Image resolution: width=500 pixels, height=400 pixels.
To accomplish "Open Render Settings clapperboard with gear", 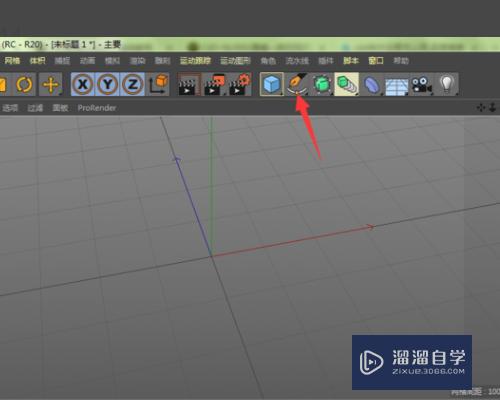I will click(x=239, y=85).
